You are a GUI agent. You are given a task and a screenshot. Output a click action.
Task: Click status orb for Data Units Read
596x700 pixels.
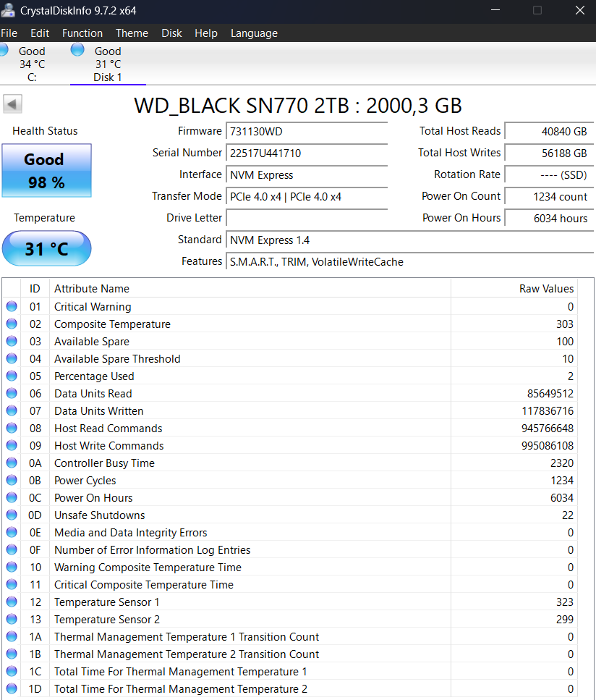click(12, 393)
